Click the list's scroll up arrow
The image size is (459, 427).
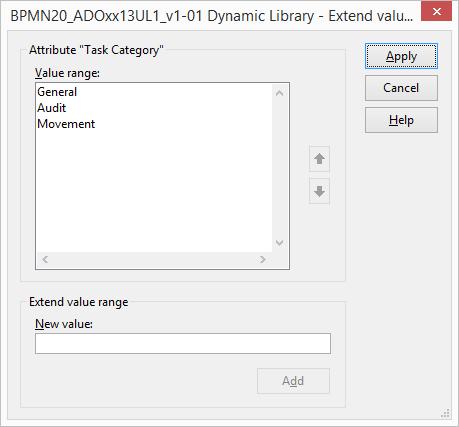[280, 93]
